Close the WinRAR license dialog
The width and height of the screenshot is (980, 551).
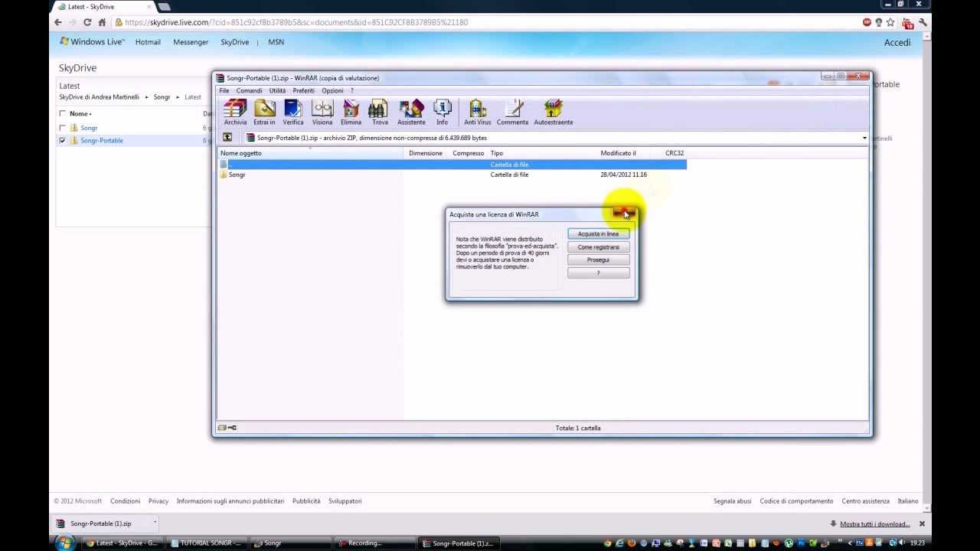click(624, 212)
